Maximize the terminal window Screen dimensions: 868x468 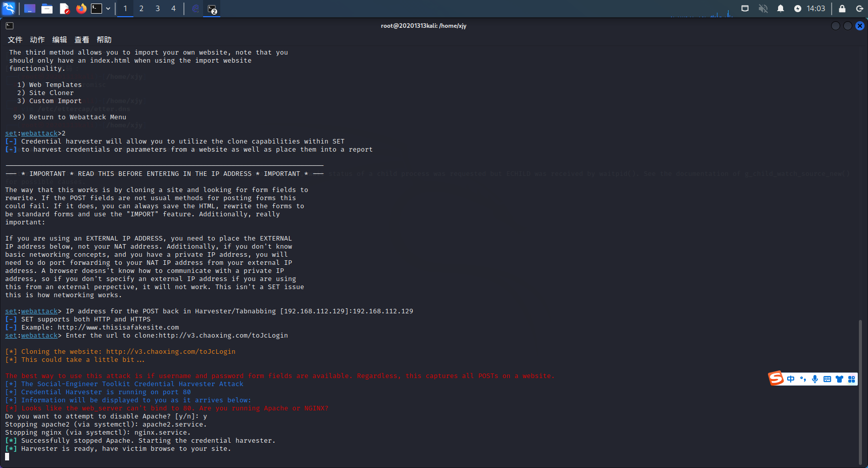(x=848, y=26)
